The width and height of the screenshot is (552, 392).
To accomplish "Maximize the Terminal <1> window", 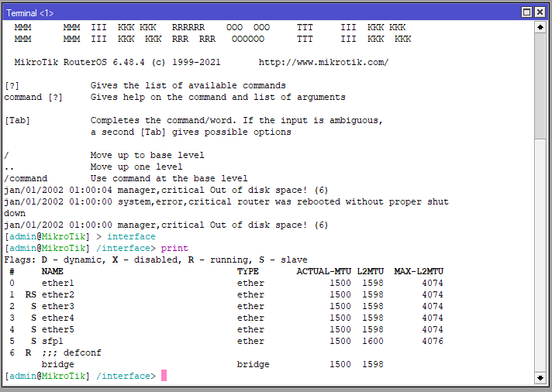I will click(526, 12).
